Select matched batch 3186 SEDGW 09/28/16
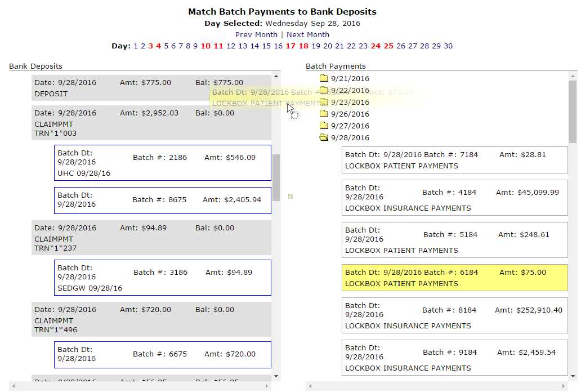581x392 pixels. click(163, 278)
